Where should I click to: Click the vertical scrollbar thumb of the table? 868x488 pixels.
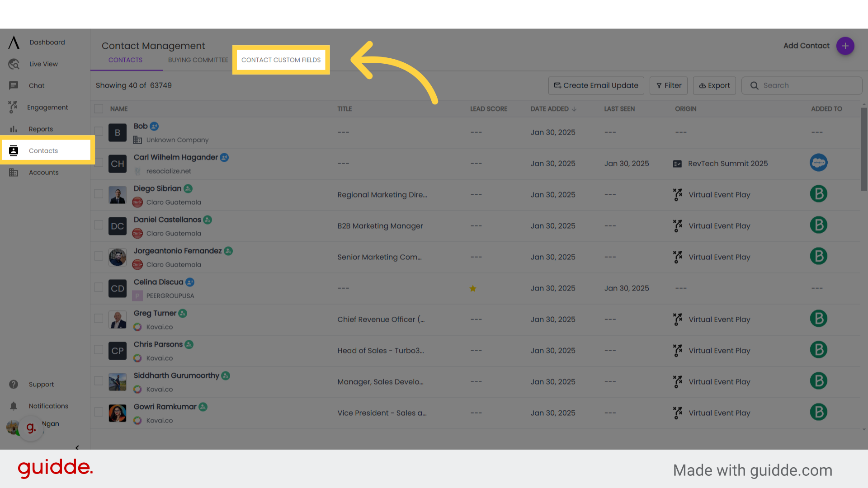coord(864,149)
